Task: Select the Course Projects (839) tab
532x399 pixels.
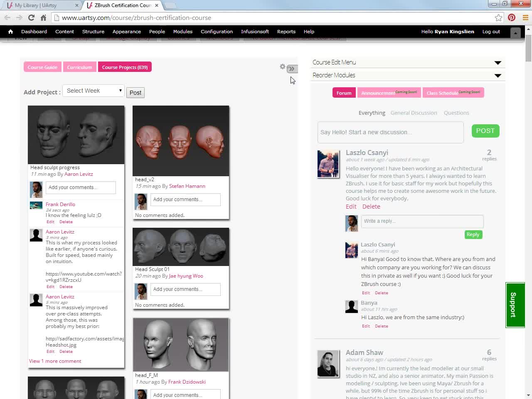Action: [125, 67]
